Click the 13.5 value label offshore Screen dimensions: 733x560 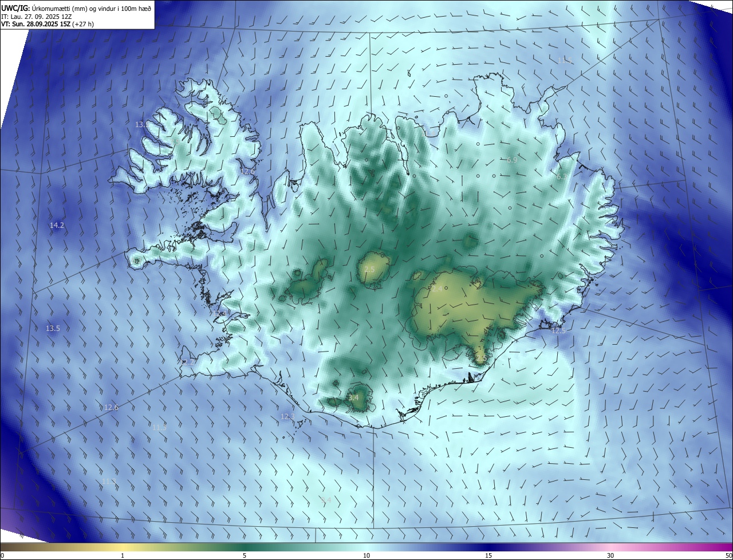coord(53,329)
